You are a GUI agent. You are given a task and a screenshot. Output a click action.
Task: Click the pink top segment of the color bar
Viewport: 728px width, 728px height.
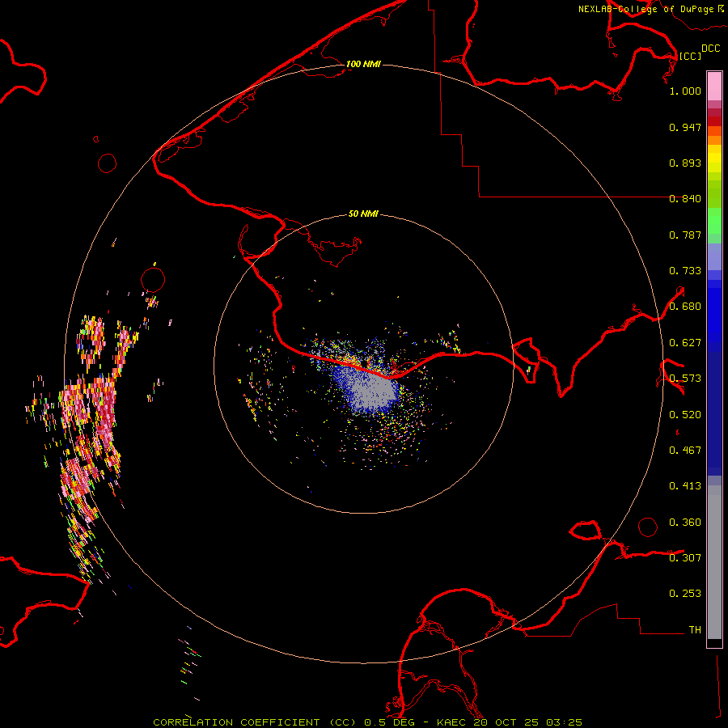click(714, 87)
